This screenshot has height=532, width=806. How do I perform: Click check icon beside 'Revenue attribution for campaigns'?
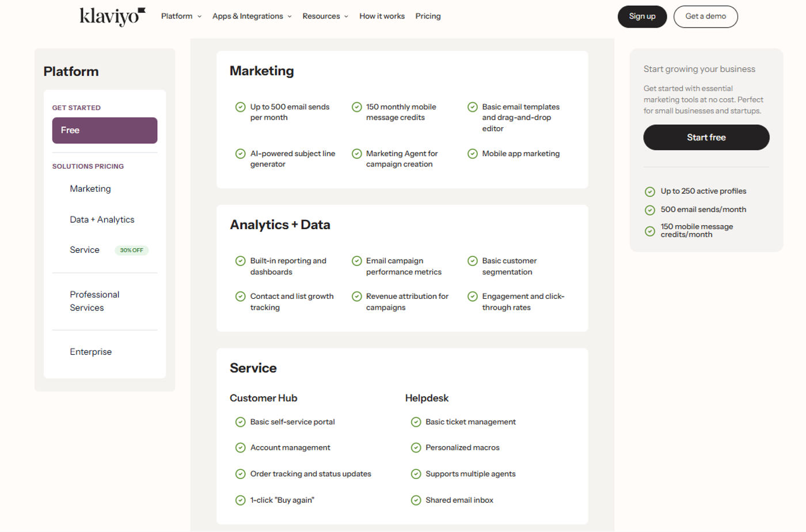[x=357, y=297]
